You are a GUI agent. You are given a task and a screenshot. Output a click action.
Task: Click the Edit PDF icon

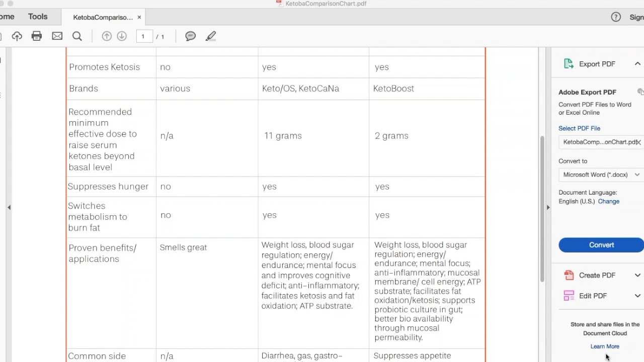pos(569,296)
